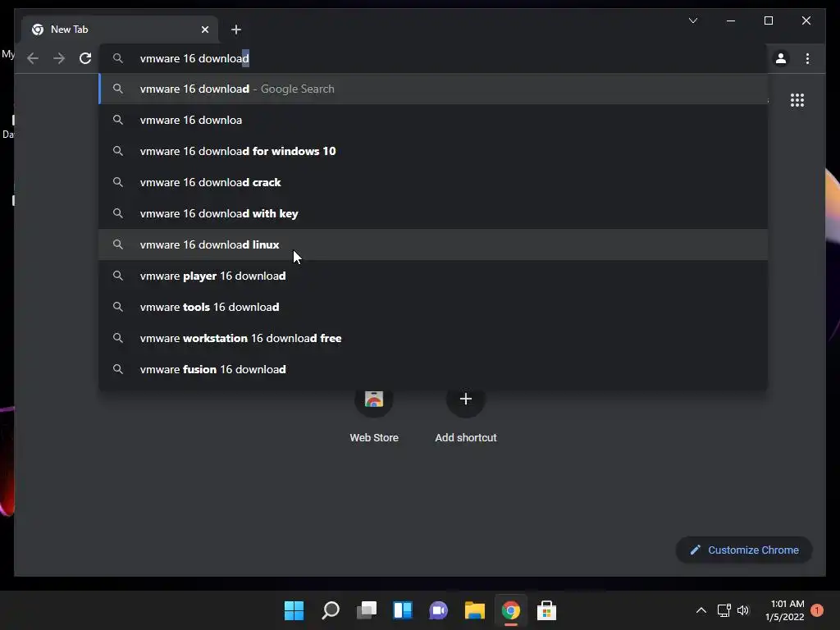
Task: Open Windows taskbar Search
Action: tap(330, 610)
